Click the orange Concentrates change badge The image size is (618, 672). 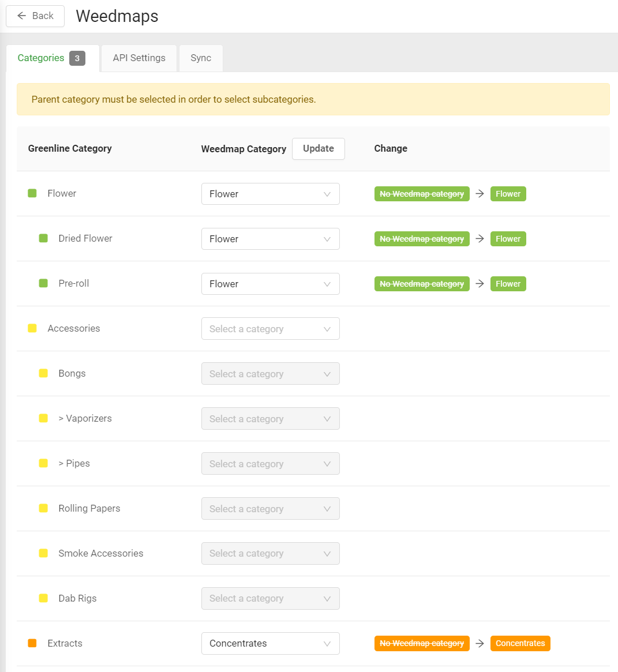click(520, 643)
